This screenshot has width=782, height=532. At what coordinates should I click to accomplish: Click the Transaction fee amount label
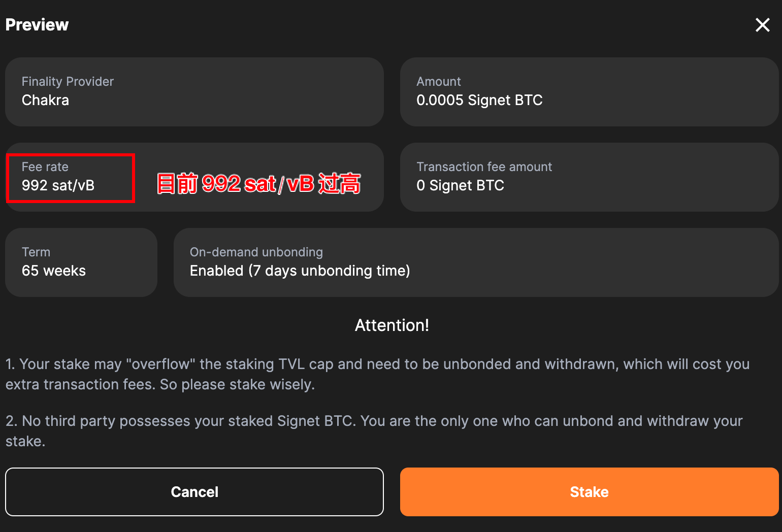(x=484, y=167)
